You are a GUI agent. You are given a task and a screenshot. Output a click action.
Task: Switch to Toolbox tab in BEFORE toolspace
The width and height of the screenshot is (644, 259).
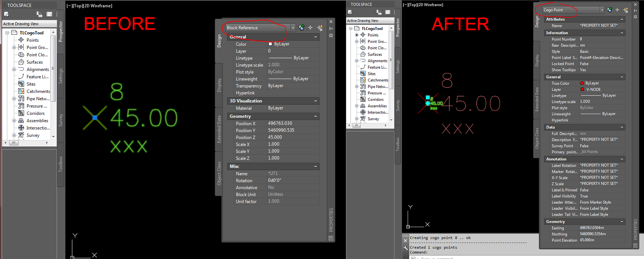[61, 164]
